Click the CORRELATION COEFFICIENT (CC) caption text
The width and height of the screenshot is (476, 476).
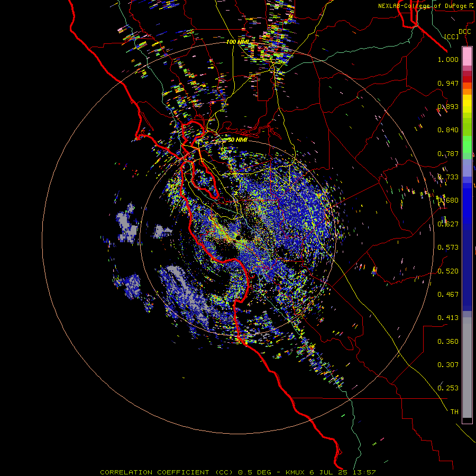tap(166, 472)
